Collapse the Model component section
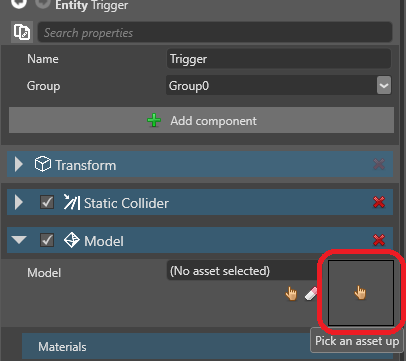Image resolution: width=406 pixels, height=361 pixels. [19, 240]
